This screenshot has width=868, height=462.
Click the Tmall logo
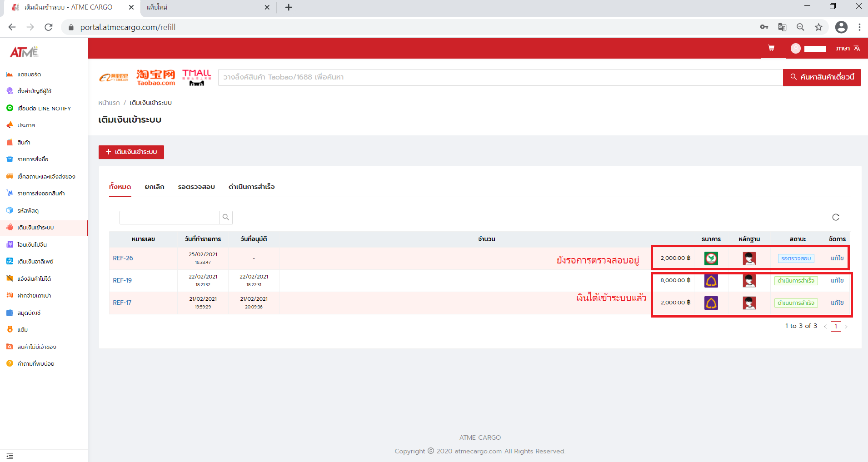[x=196, y=77]
